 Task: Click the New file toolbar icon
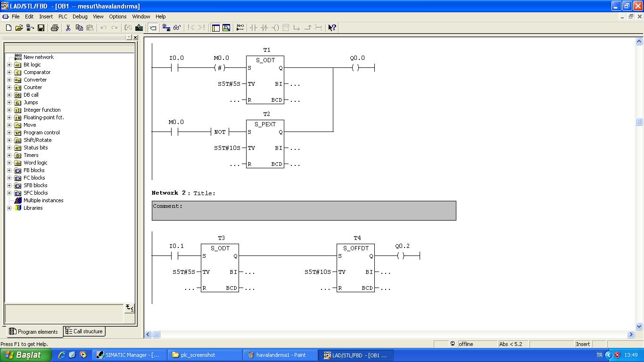(x=8, y=28)
